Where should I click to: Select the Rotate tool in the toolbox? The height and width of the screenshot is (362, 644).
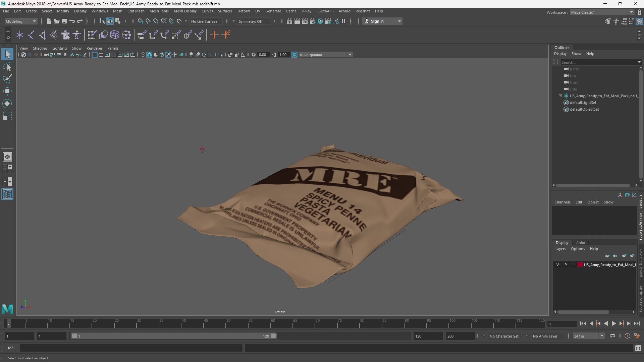tap(7, 104)
